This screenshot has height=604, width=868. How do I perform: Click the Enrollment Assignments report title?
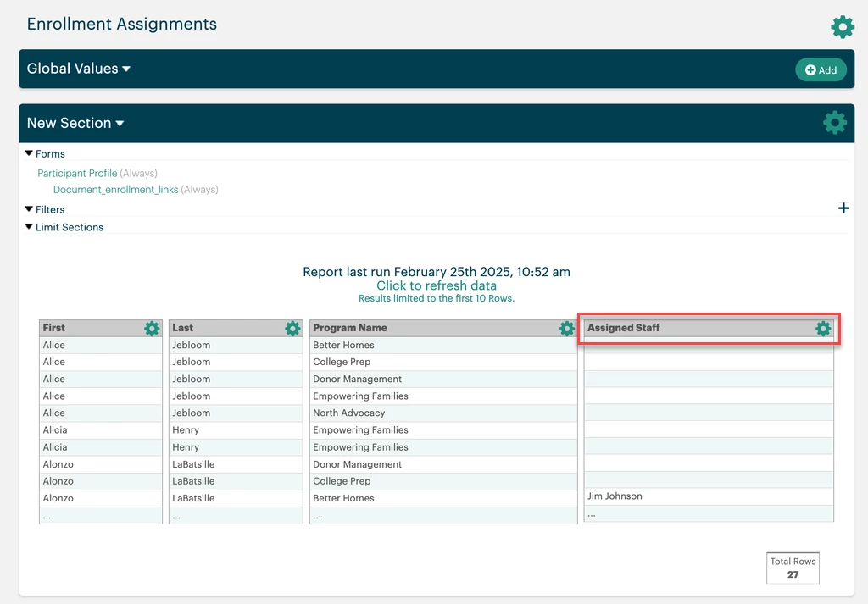[122, 24]
